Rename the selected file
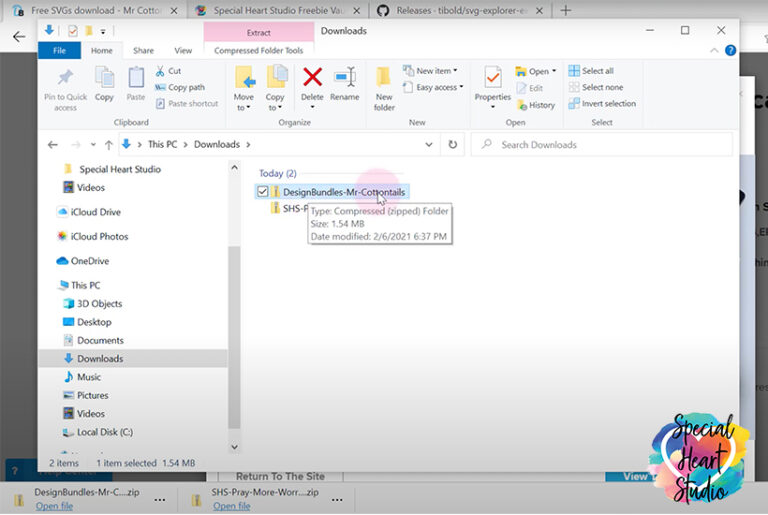Screen dimensions: 768x515 345,84
